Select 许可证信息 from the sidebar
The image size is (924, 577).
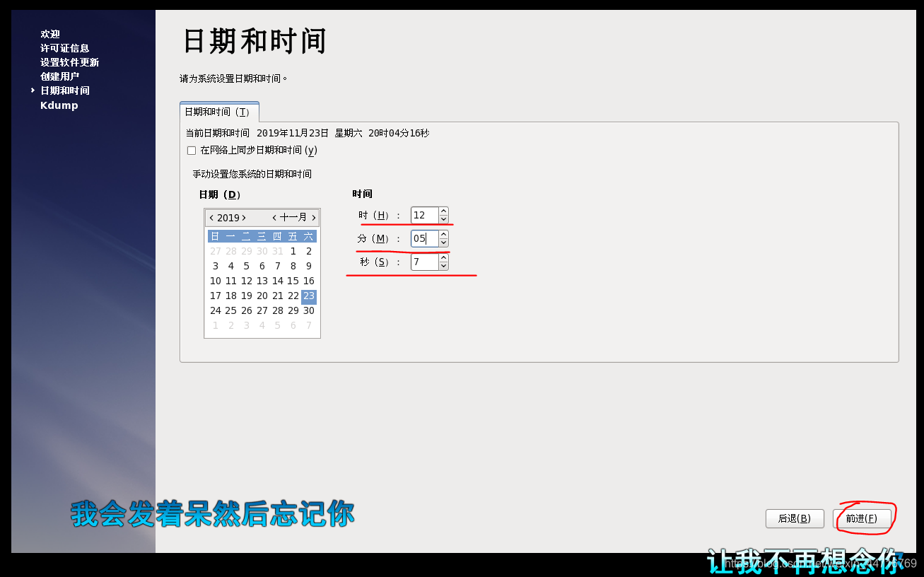(65, 47)
